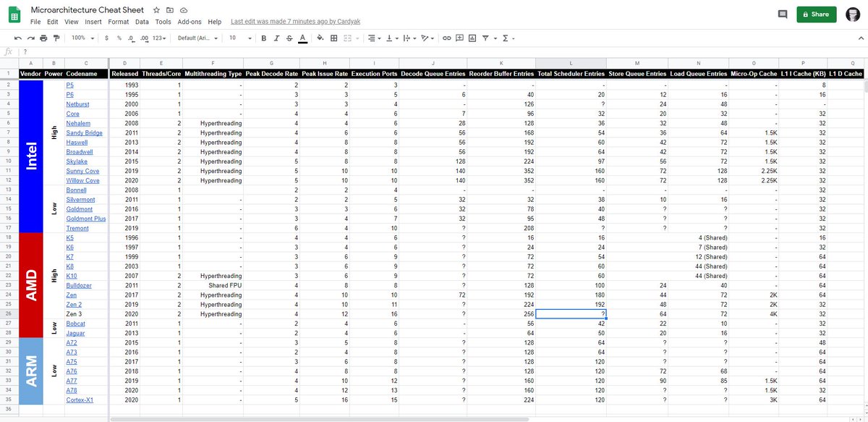
Task: Activate the paint format tool
Action: tap(56, 38)
